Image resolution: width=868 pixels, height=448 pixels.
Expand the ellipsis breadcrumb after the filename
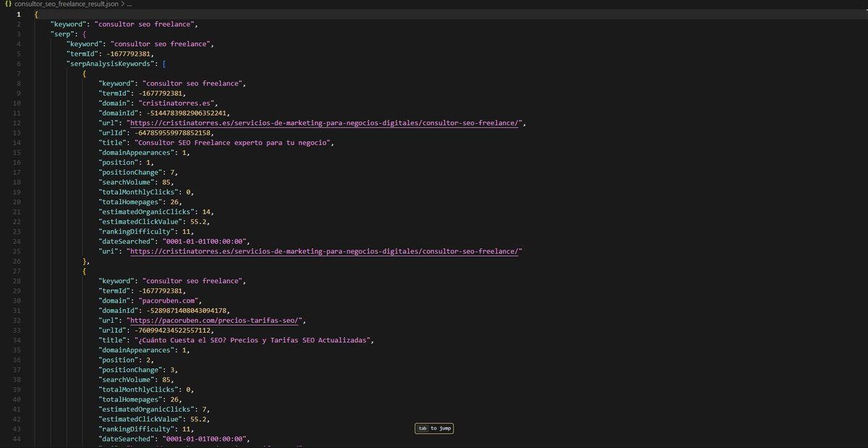[x=130, y=4]
